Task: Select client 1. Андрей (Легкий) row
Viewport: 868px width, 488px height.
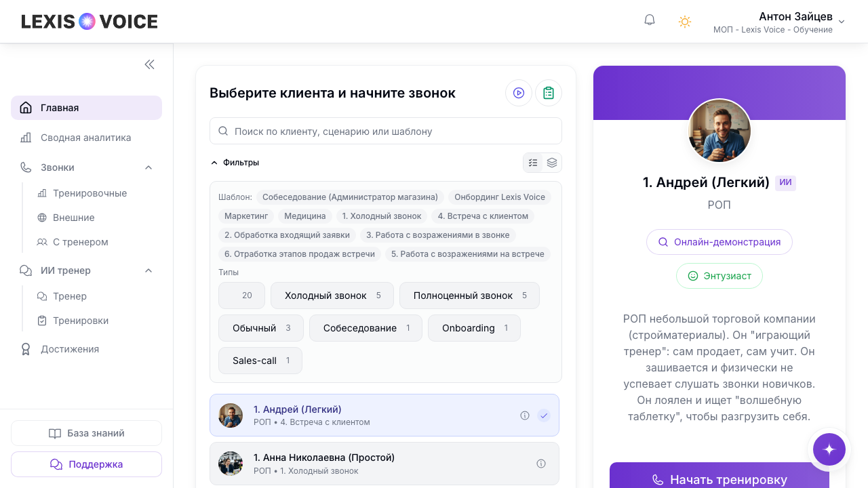Action: click(x=384, y=415)
